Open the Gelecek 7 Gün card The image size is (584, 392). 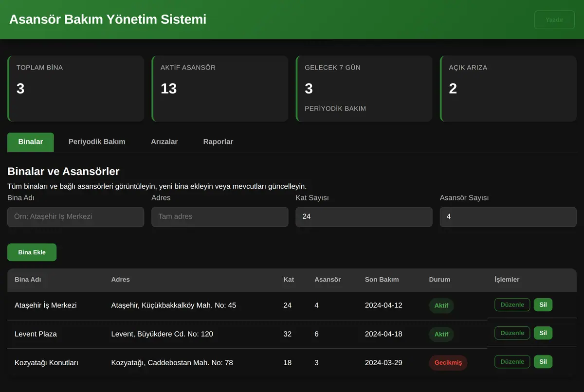coord(364,89)
